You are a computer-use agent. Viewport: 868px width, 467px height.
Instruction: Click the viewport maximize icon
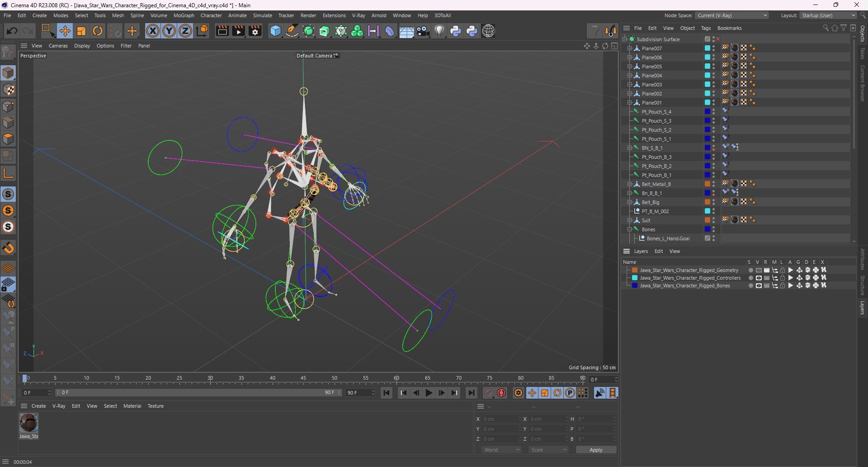click(x=614, y=46)
